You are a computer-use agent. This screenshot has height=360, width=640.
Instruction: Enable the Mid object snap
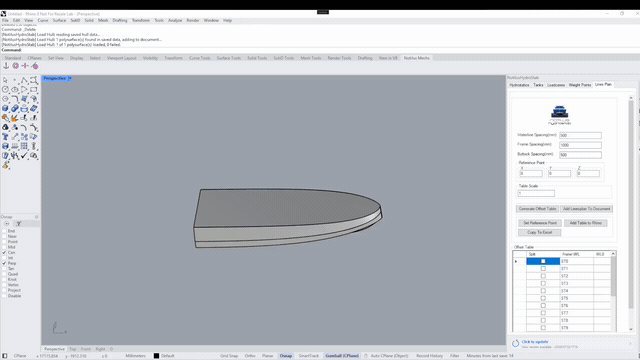(x=4, y=247)
